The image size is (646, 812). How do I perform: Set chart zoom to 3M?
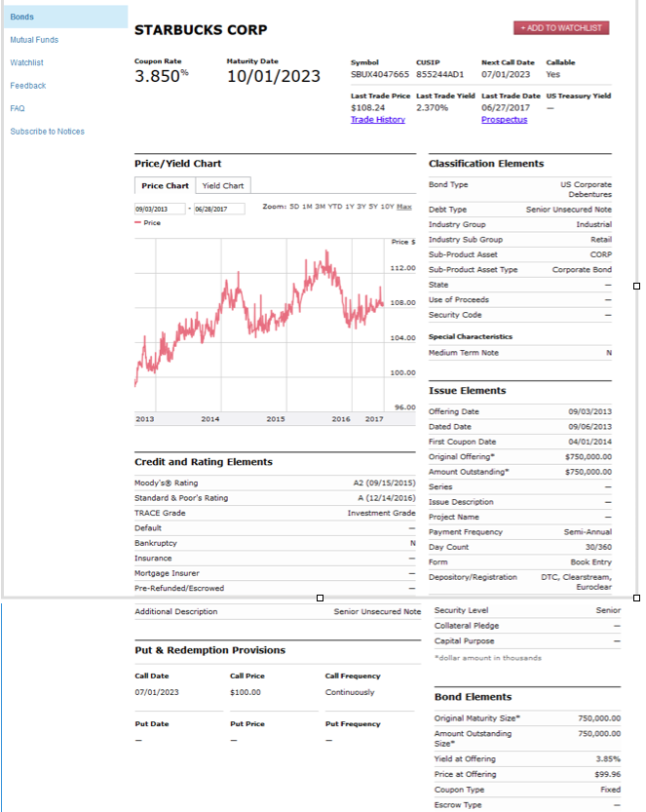click(320, 207)
